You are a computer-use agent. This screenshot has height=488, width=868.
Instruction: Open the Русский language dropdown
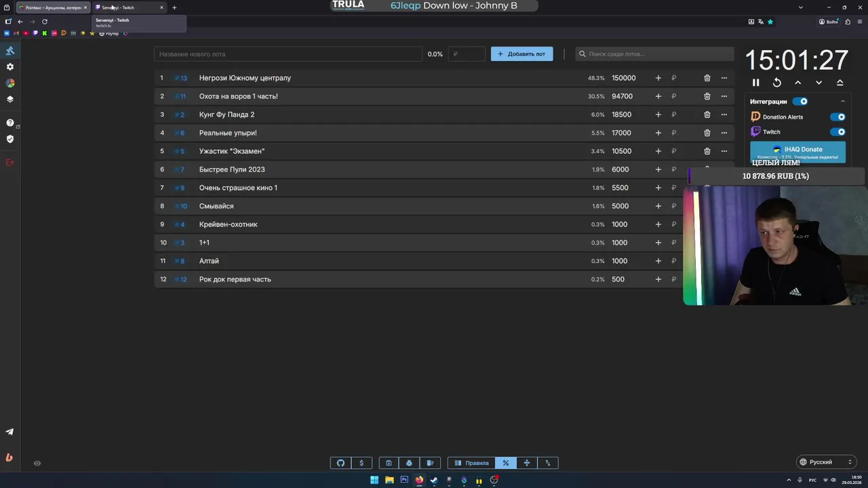(x=826, y=462)
